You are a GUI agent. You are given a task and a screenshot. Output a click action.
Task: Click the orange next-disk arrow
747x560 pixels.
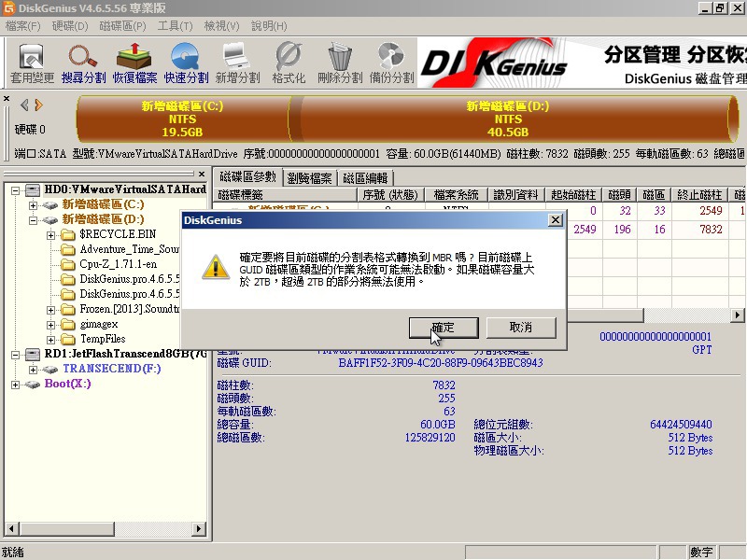pos(38,105)
